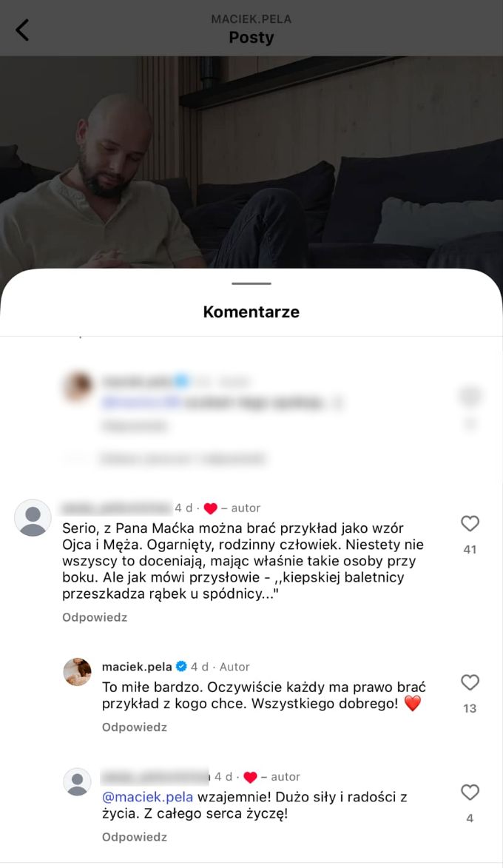Click Odpowiedz under the 'wzajemnie' reply
This screenshot has height=868, width=503.
[x=135, y=837]
